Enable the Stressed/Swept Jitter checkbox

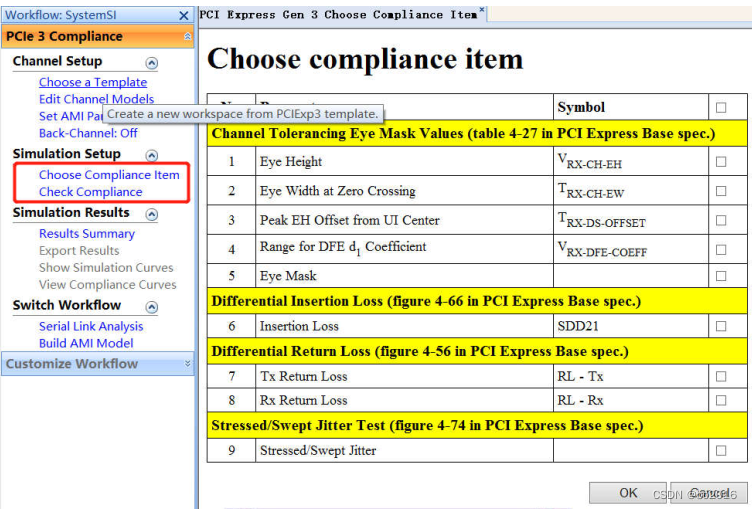[x=721, y=450]
